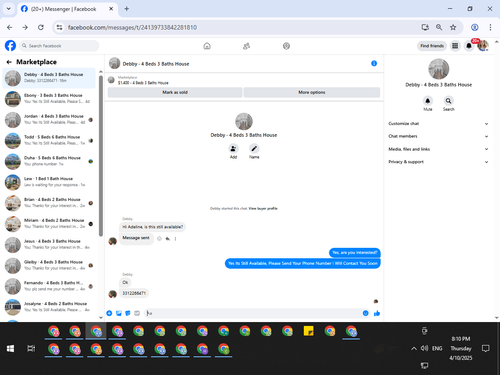The image size is (500, 375).
Task: Open Notifications bell icon
Action: [x=469, y=46]
